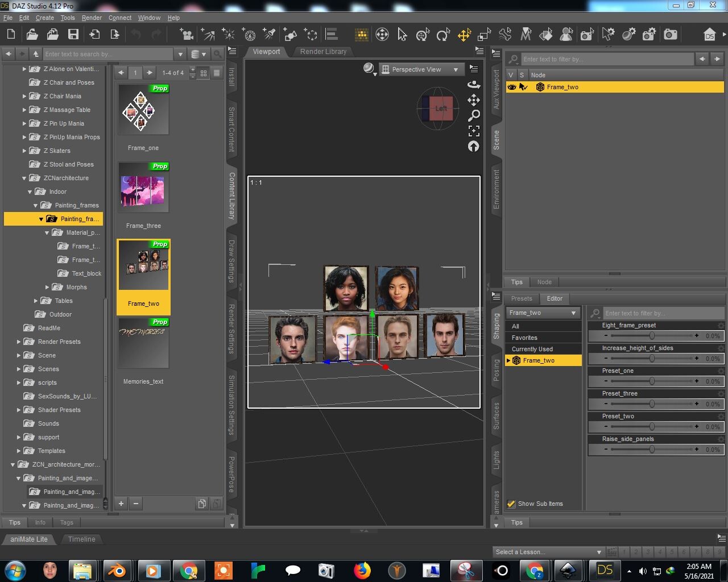Switch to the Render Library tab
728x582 pixels.
(323, 51)
